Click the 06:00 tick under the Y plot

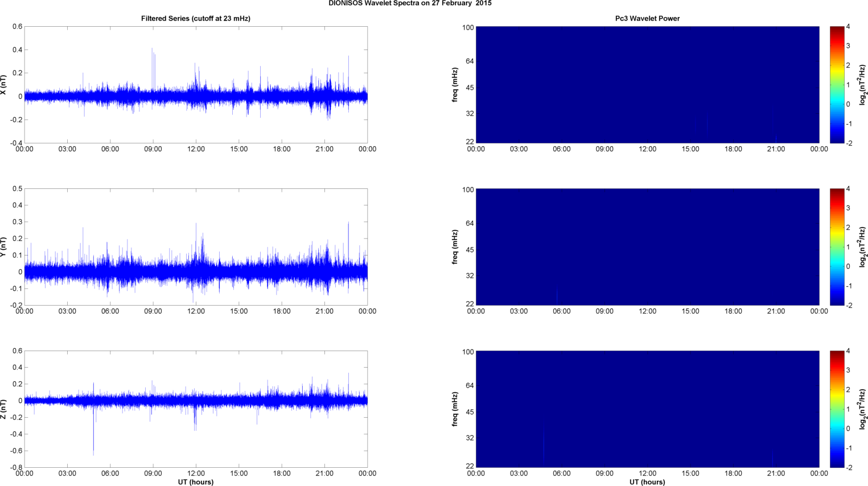(110, 311)
